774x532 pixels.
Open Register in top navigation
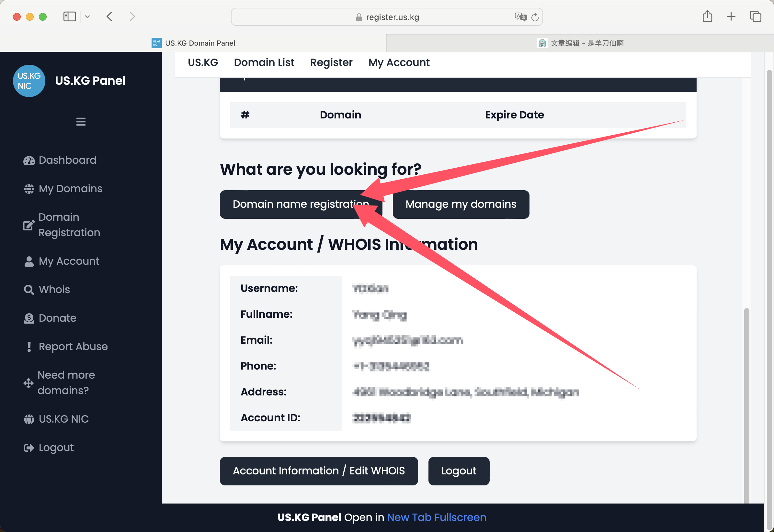click(331, 63)
